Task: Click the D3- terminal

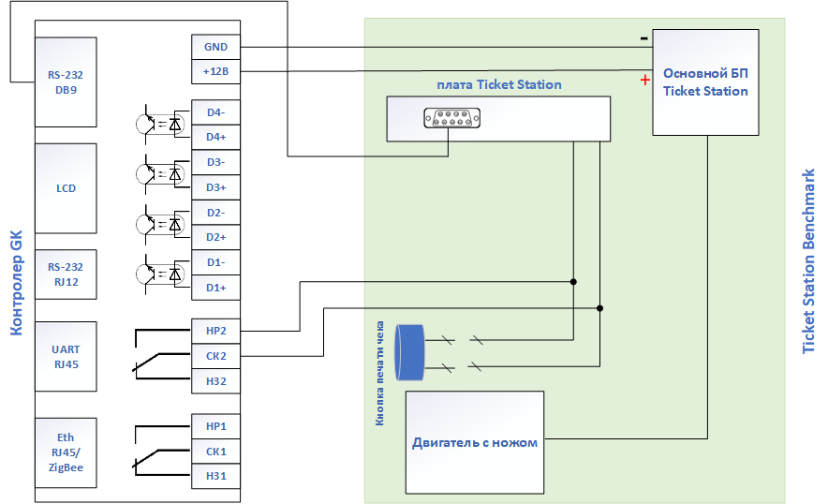Action: 215,162
